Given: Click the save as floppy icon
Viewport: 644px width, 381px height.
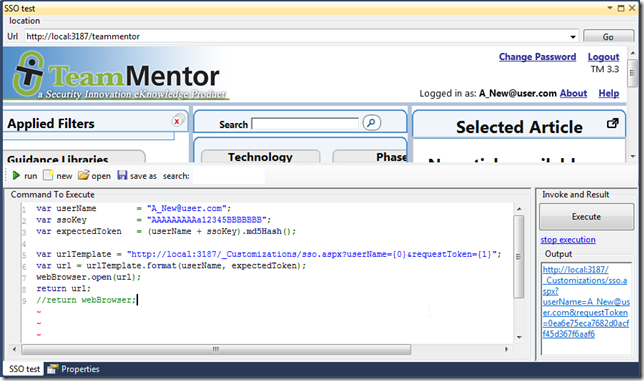Looking at the screenshot, I should tap(122, 175).
